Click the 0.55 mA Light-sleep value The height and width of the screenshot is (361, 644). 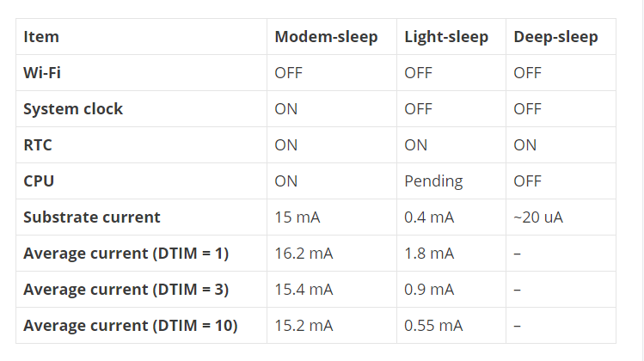(x=433, y=326)
